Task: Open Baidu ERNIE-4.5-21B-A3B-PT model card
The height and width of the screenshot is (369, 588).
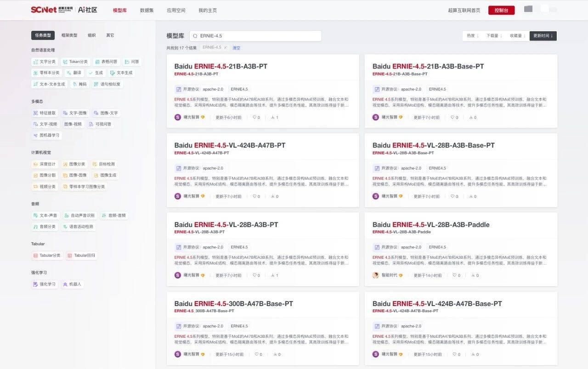Action: pyautogui.click(x=263, y=91)
